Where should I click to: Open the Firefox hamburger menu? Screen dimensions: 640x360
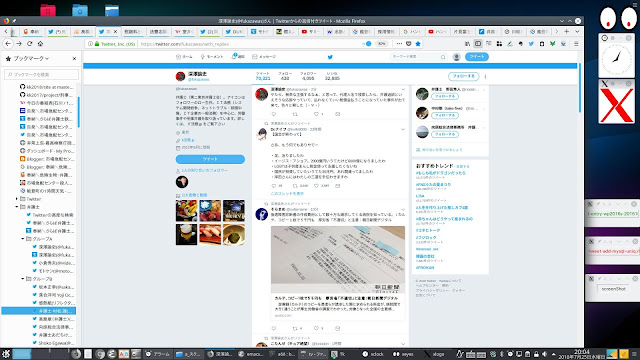pyautogui.click(x=576, y=44)
